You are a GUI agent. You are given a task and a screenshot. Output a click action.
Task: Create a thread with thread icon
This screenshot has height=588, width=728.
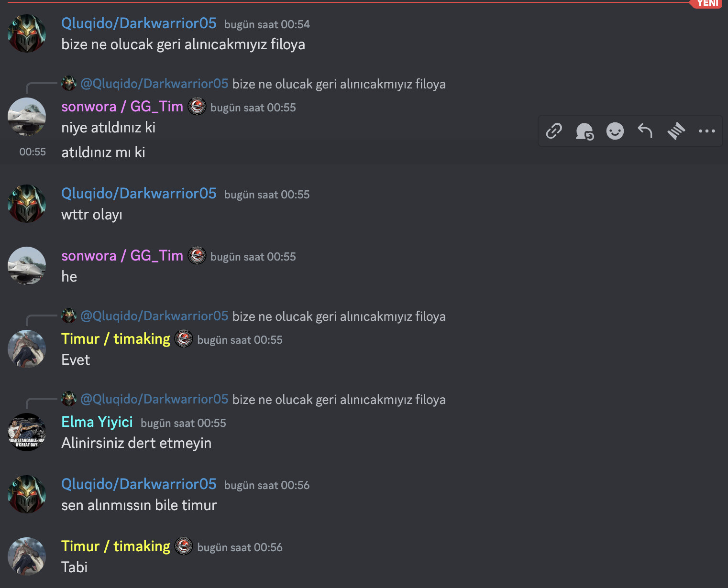[676, 131]
